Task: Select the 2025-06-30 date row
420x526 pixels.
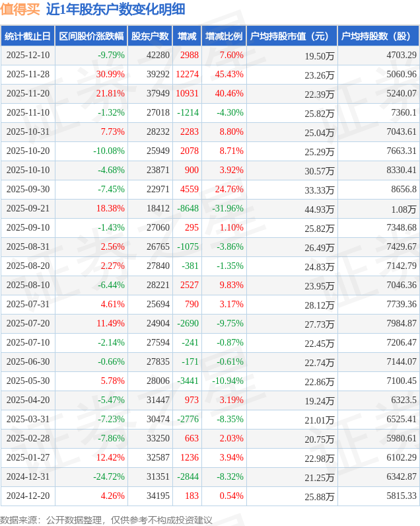Action: pyautogui.click(x=28, y=362)
